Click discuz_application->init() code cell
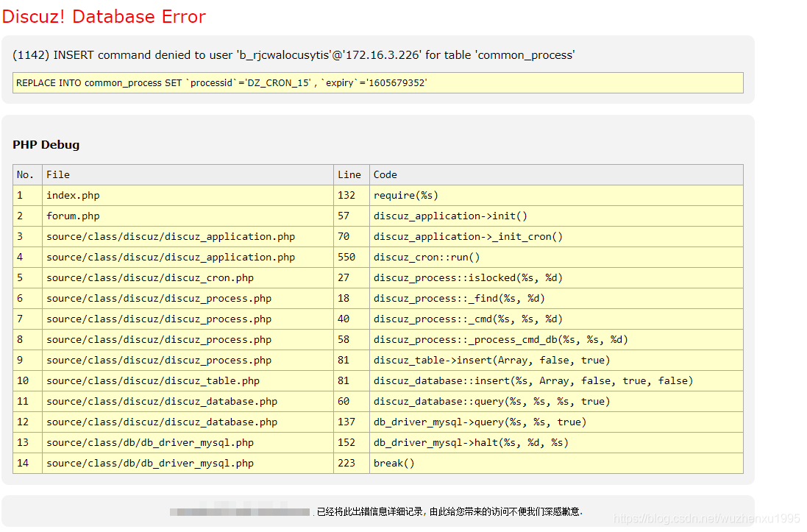807x532 pixels. (x=556, y=216)
